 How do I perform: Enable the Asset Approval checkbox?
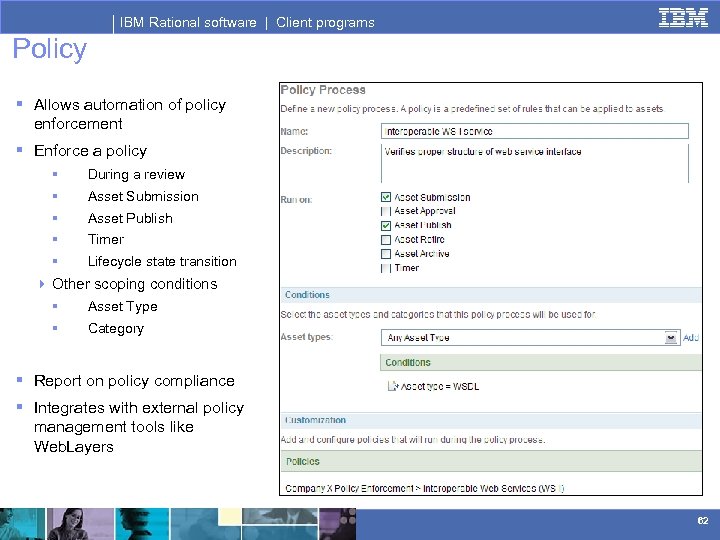pos(386,211)
